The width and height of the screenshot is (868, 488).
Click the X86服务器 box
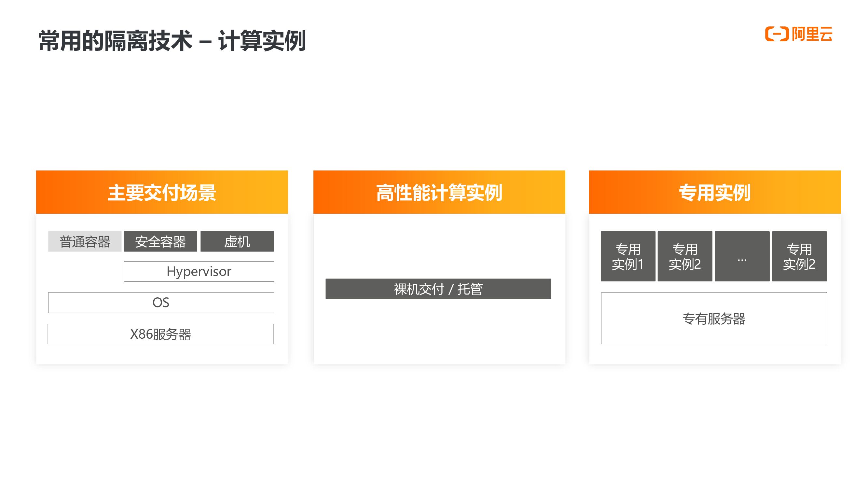(160, 334)
